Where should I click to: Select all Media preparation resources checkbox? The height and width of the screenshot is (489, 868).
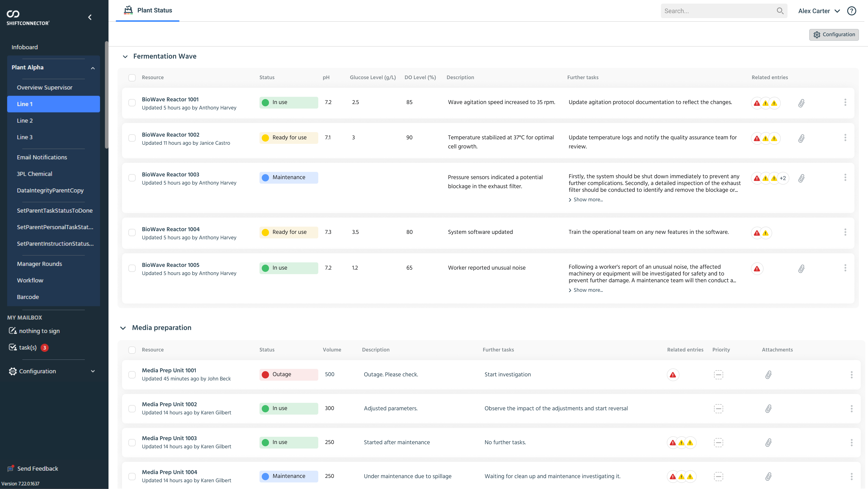coord(132,350)
